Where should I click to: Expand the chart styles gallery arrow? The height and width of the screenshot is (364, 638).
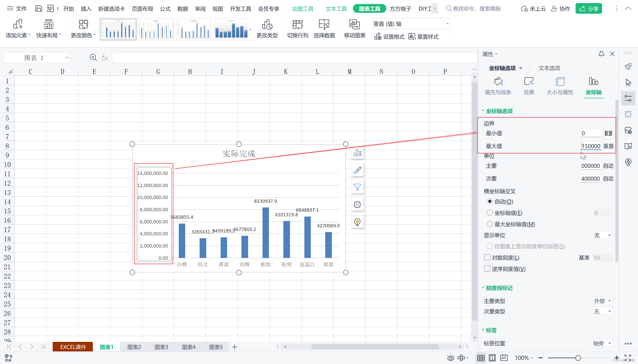click(250, 29)
